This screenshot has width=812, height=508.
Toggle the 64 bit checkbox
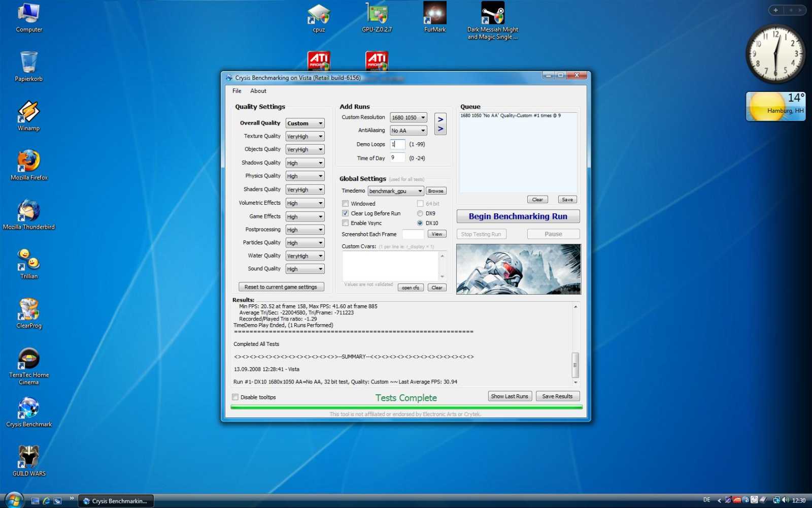pos(420,204)
